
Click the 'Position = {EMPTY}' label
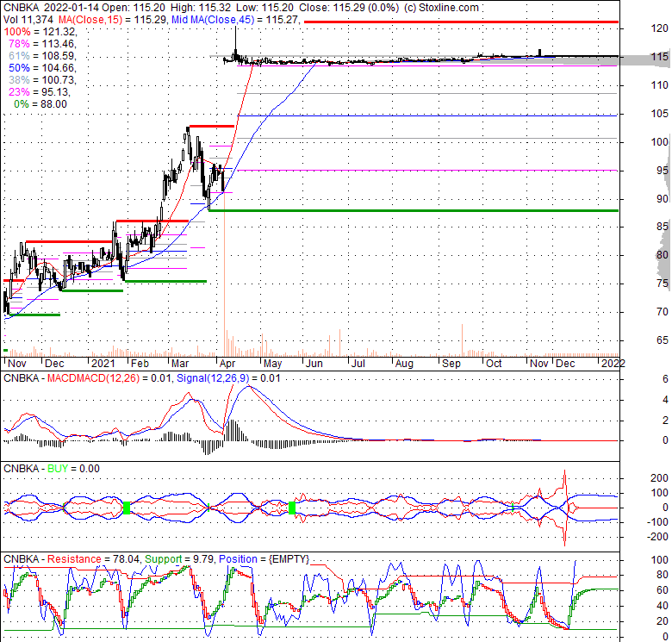[x=264, y=559]
